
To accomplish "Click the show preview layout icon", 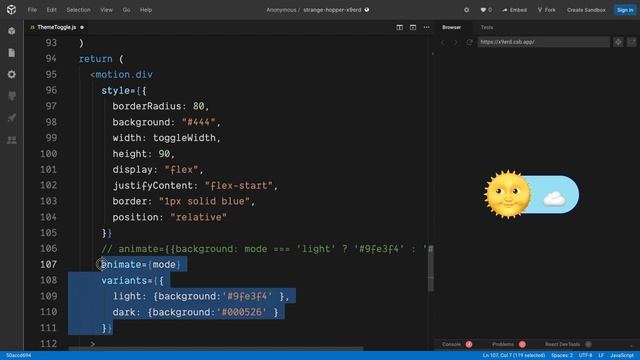I will tap(413, 27).
